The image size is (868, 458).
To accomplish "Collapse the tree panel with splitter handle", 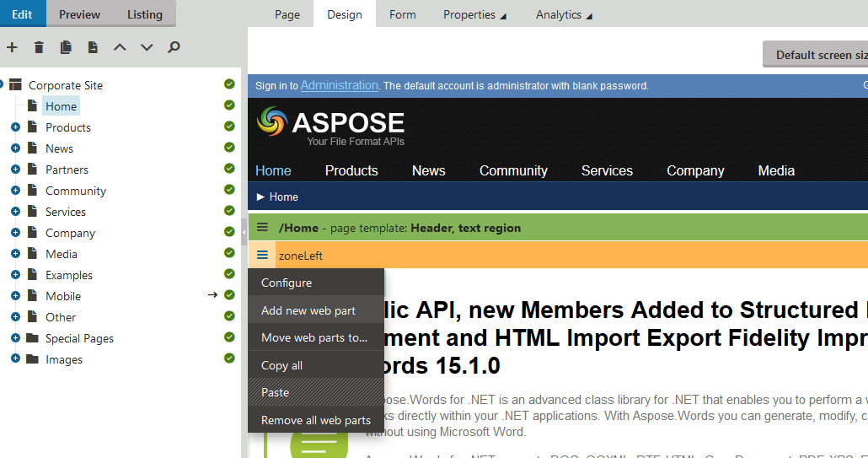I will tap(244, 232).
